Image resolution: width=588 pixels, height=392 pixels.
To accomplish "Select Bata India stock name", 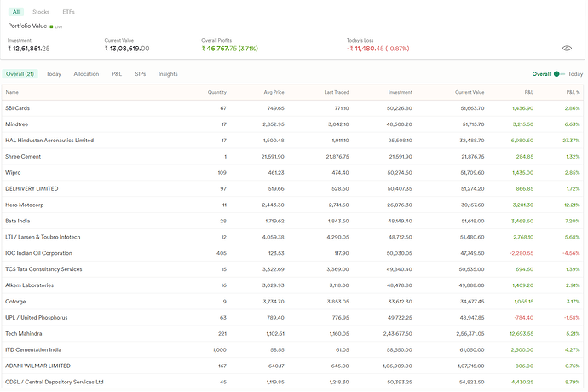I will (x=17, y=221).
